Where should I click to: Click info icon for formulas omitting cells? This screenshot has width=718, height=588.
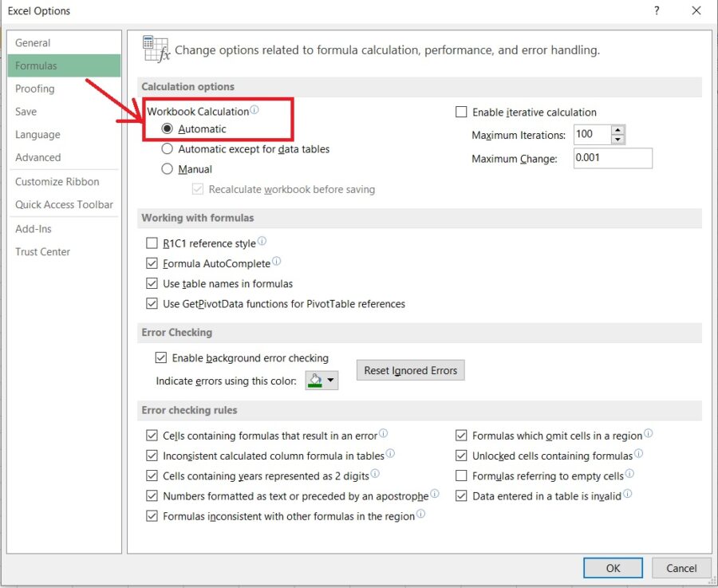click(x=648, y=432)
